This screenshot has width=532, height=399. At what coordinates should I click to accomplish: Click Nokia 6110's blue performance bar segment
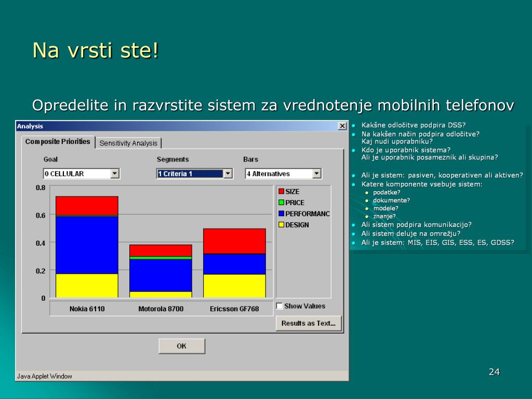coord(87,245)
